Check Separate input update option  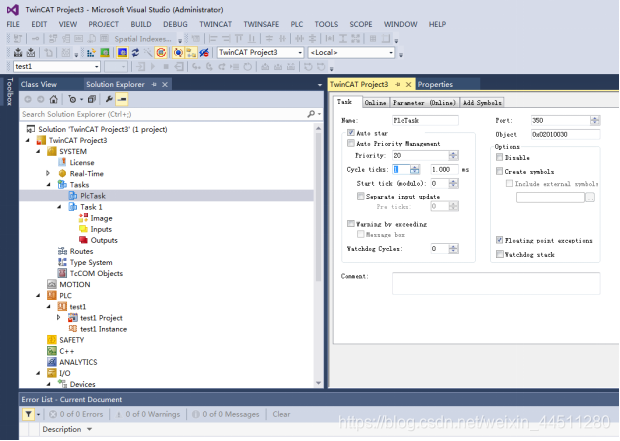click(360, 196)
